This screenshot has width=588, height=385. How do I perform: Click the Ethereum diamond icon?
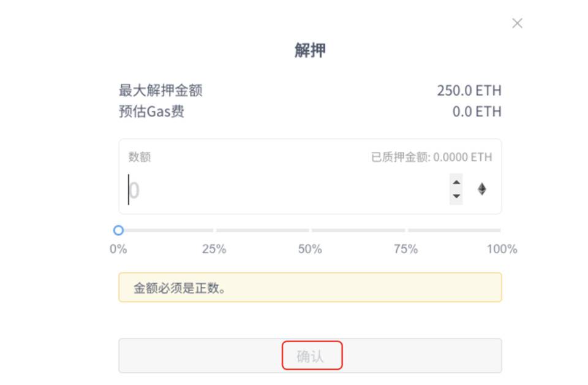point(481,189)
